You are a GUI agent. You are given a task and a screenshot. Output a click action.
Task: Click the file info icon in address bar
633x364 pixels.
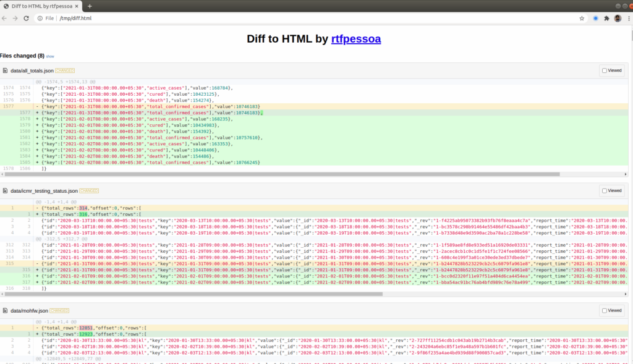(x=40, y=18)
